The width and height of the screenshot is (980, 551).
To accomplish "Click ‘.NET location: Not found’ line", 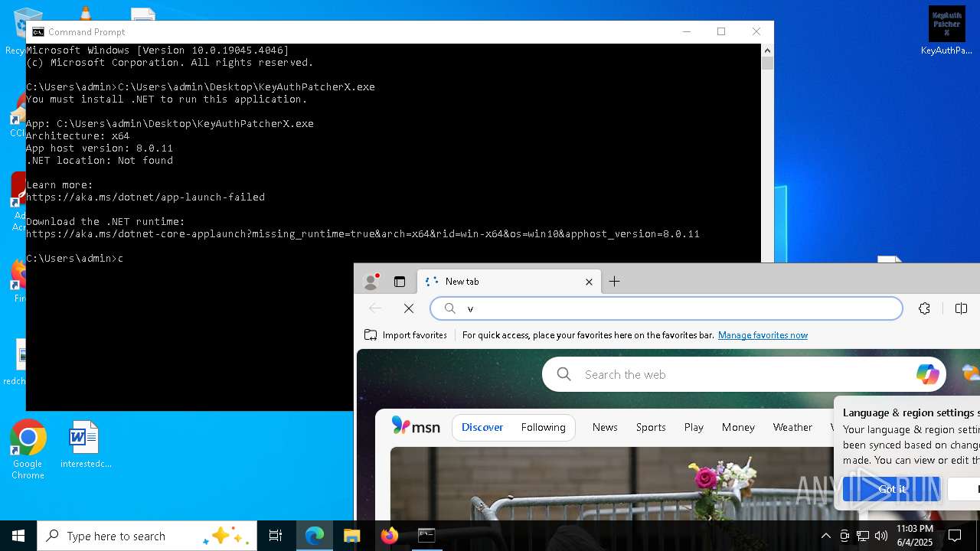I will 100,160.
